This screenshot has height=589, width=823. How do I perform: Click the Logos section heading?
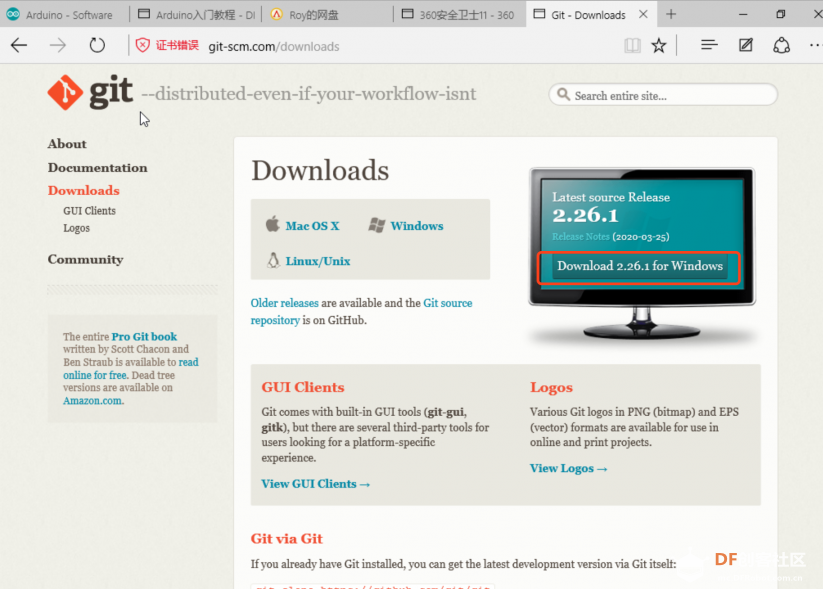(x=551, y=387)
